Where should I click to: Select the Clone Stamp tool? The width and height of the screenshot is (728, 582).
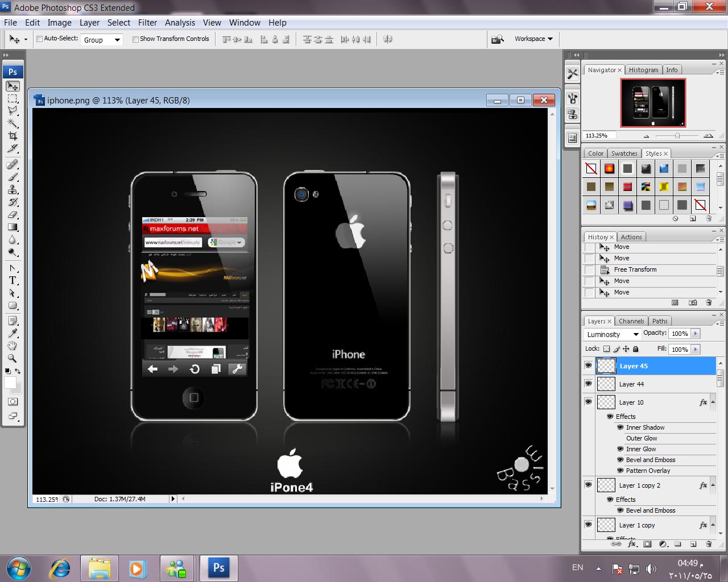point(13,190)
